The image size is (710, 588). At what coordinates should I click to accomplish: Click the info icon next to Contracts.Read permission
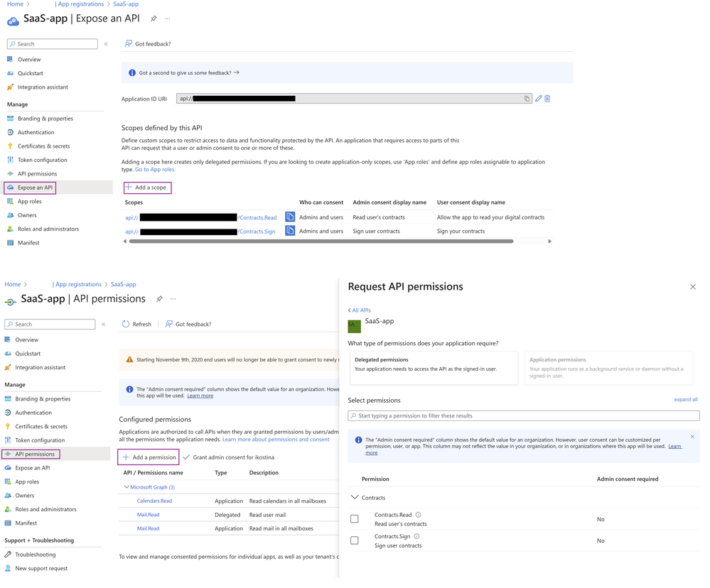pos(419,515)
